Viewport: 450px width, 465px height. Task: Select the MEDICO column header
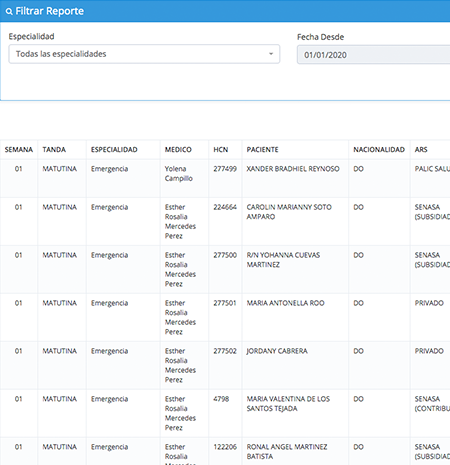click(178, 150)
